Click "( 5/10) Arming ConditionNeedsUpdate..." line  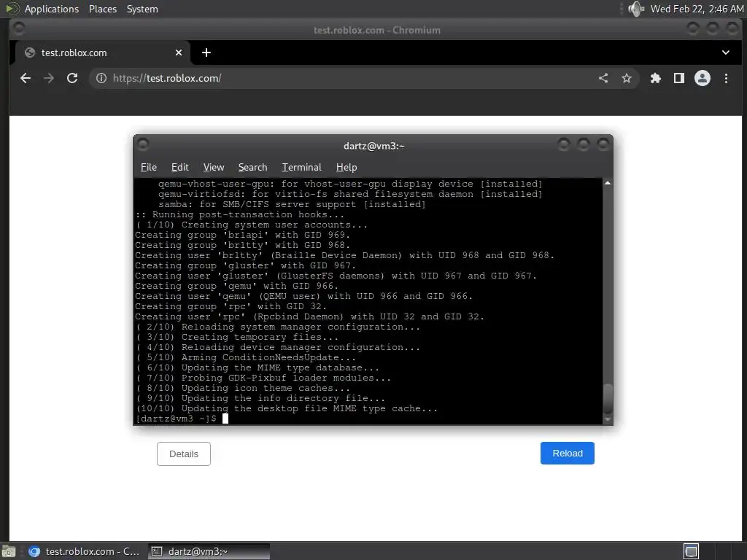click(246, 357)
